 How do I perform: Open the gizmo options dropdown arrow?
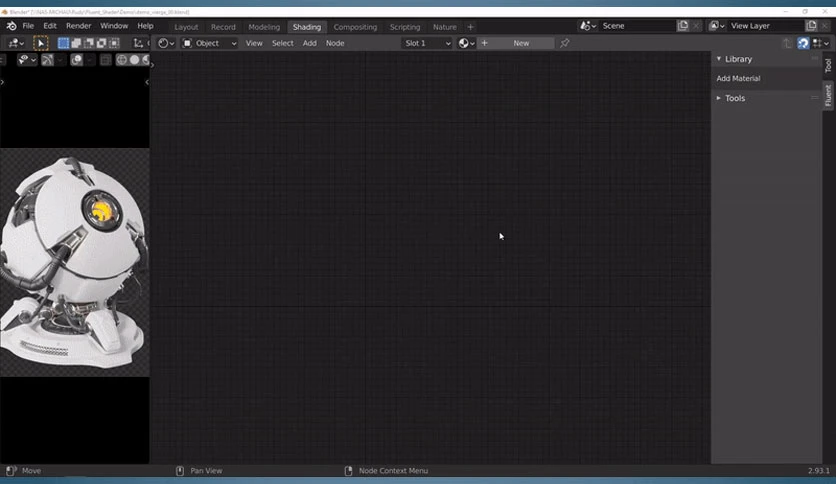(59, 60)
